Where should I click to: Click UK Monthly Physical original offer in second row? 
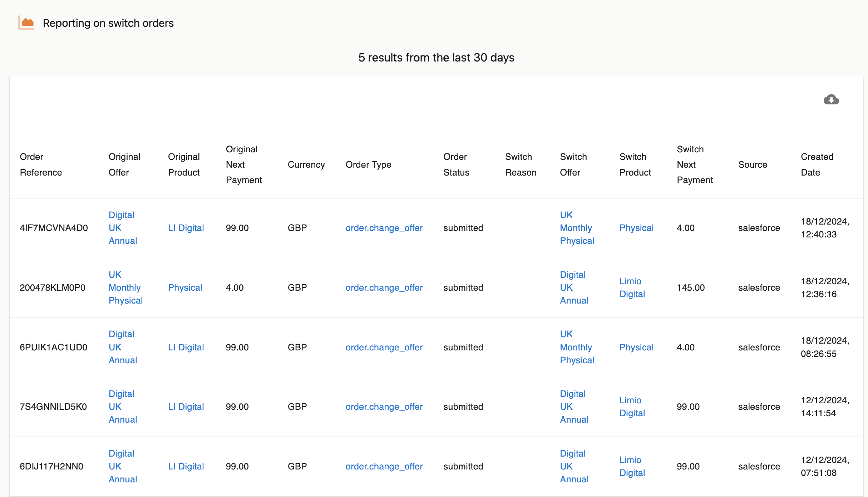[x=125, y=287]
